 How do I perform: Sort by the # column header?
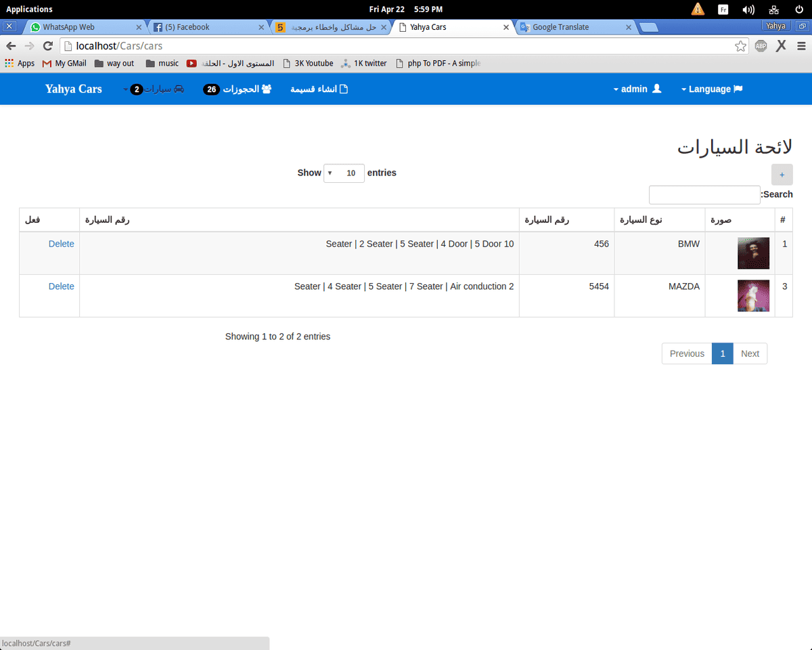[783, 220]
